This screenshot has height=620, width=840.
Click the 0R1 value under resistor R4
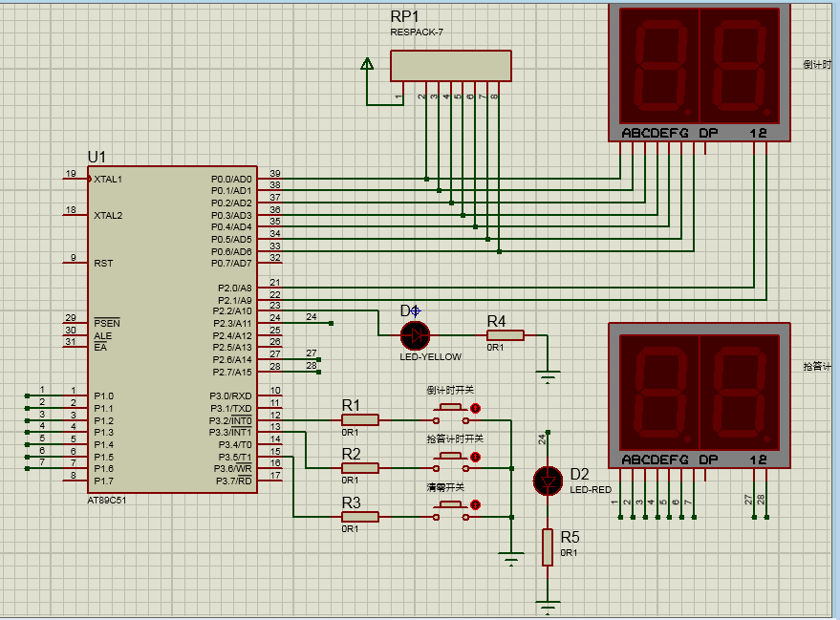495,348
